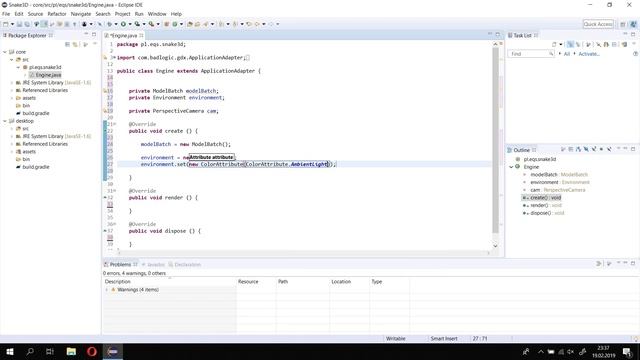
Task: Open the New Task dropdown arrow in Task List
Action: (560, 44)
